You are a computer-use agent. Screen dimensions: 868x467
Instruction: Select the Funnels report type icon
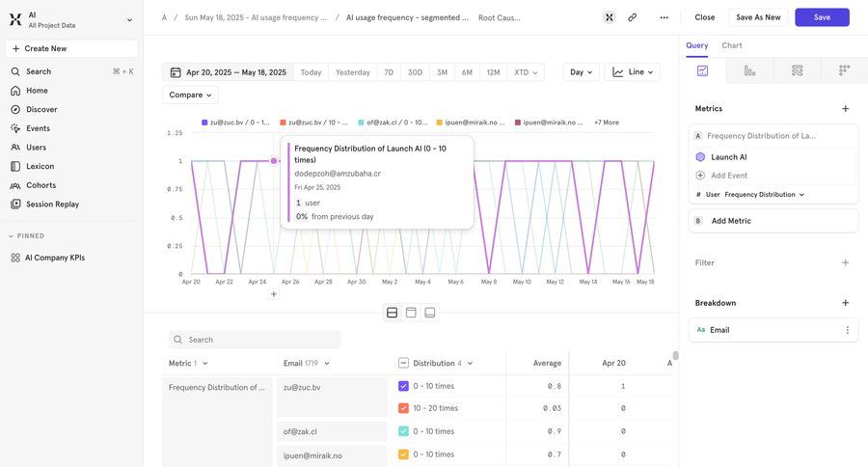click(x=749, y=70)
